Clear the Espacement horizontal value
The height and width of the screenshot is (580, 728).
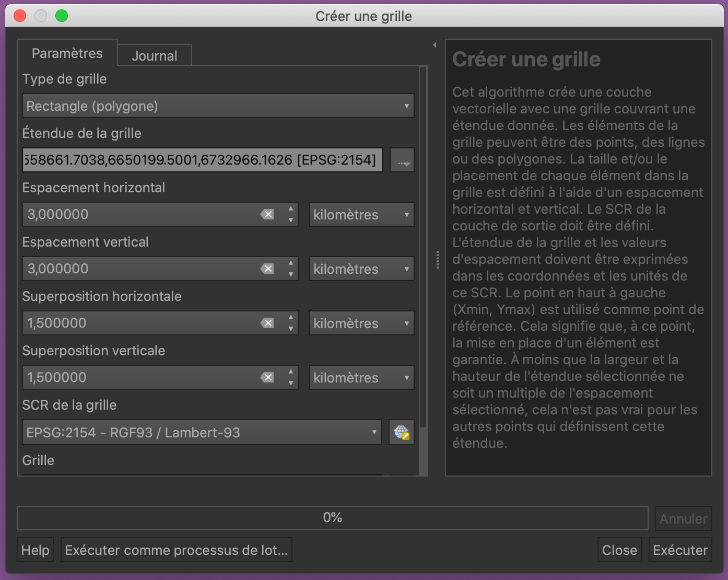tap(267, 215)
